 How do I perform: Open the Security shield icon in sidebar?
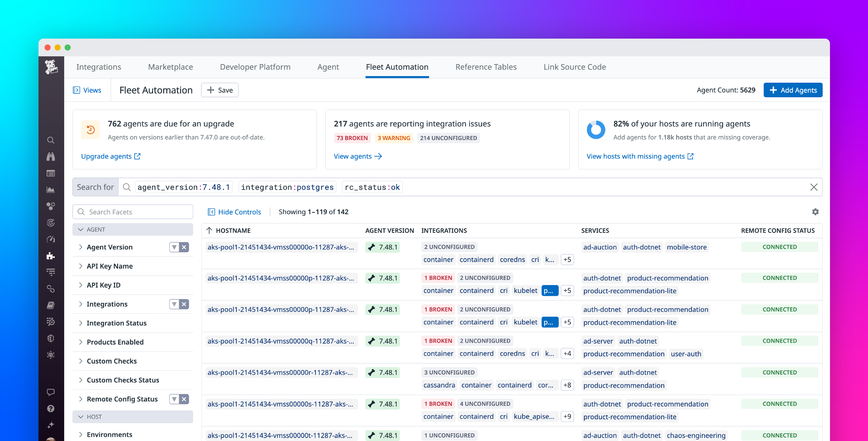51,338
